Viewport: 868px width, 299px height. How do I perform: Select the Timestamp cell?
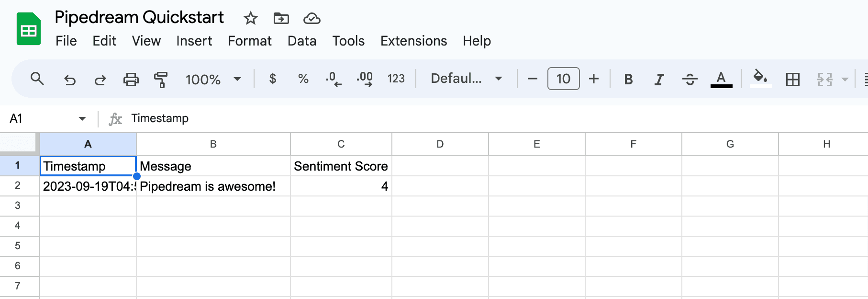point(89,166)
